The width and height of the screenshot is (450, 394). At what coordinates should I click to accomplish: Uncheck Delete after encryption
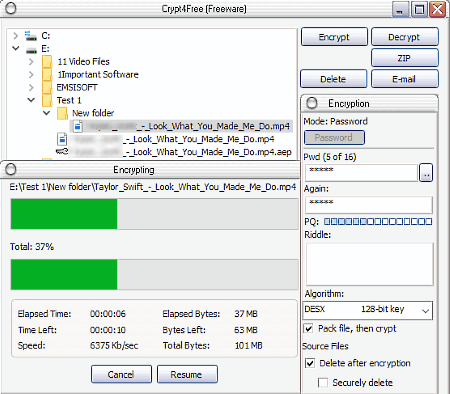point(310,363)
